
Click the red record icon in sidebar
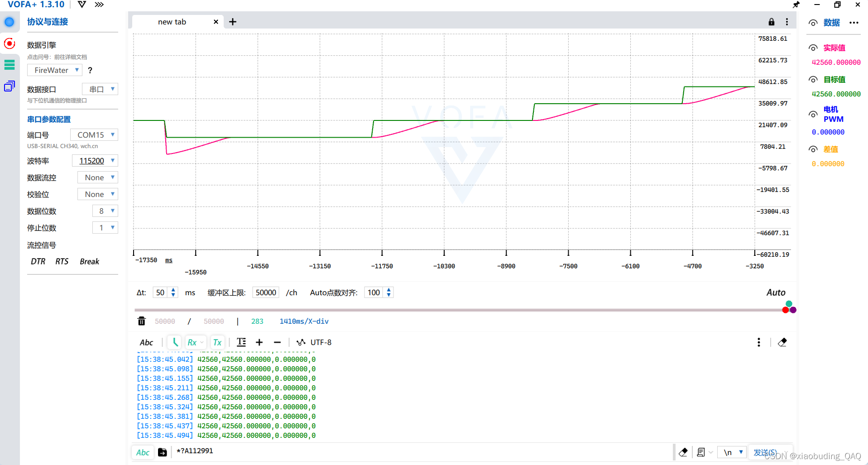click(9, 43)
